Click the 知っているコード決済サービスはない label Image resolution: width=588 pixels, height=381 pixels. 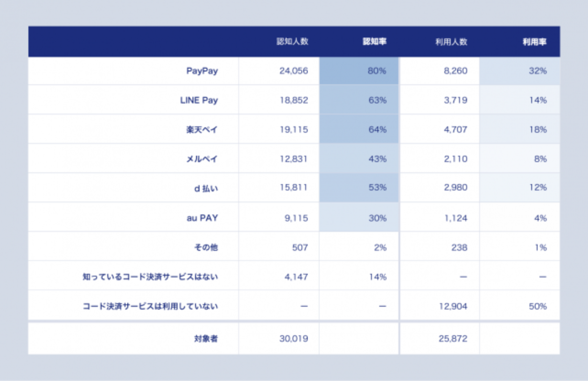pyautogui.click(x=150, y=277)
